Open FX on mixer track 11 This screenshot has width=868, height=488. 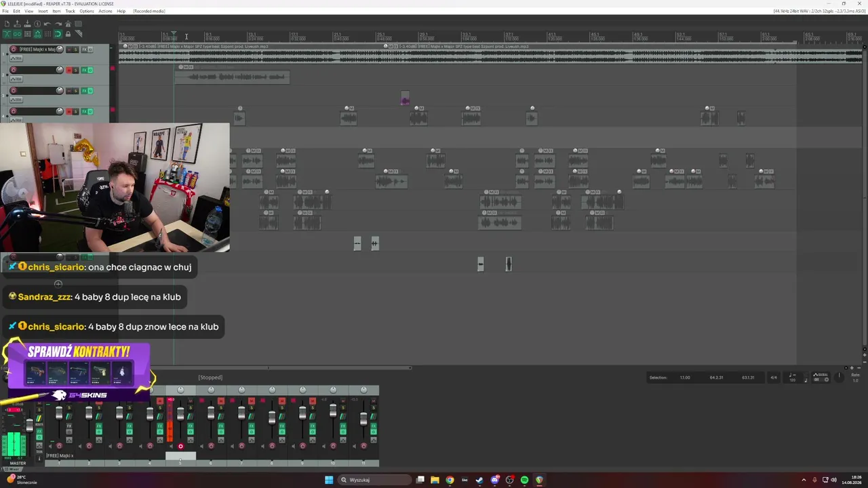coord(374,425)
